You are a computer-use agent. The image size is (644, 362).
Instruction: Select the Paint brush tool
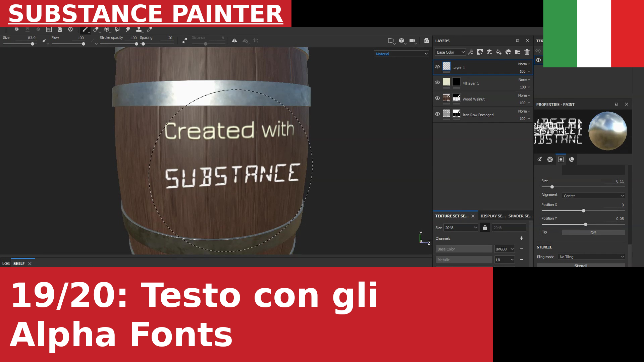pos(85,29)
